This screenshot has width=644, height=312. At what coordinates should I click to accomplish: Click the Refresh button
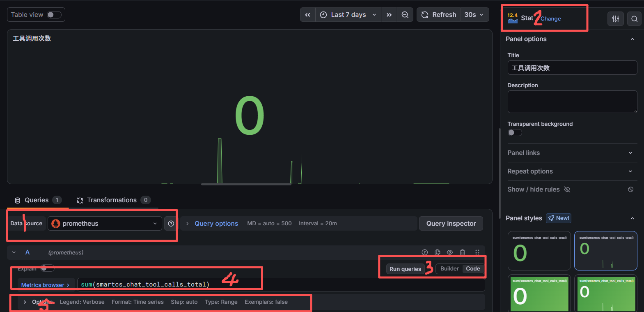click(439, 15)
